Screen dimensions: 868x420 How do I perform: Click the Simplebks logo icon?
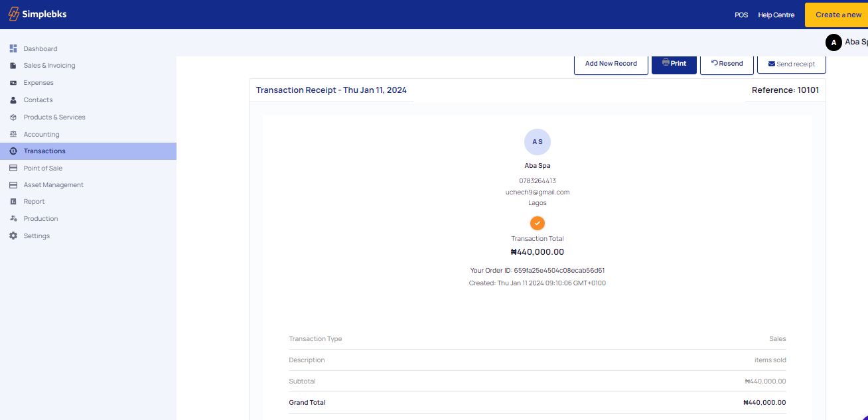pos(14,14)
